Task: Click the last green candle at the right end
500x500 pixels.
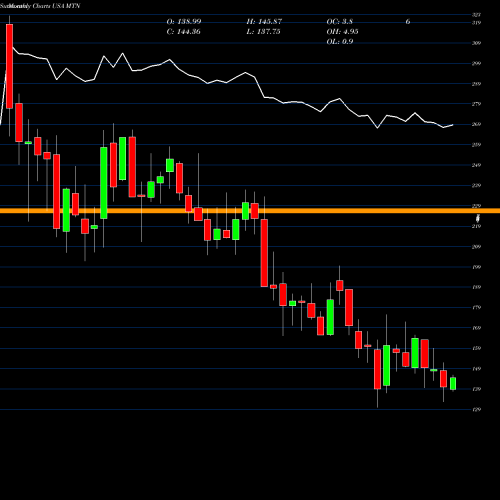Action: [x=453, y=383]
